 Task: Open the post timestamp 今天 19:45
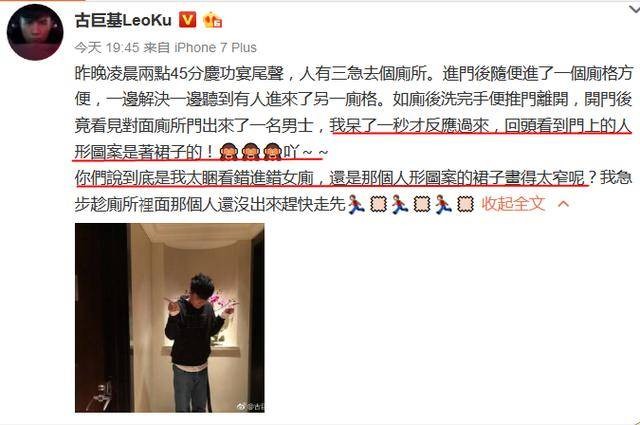(x=107, y=48)
